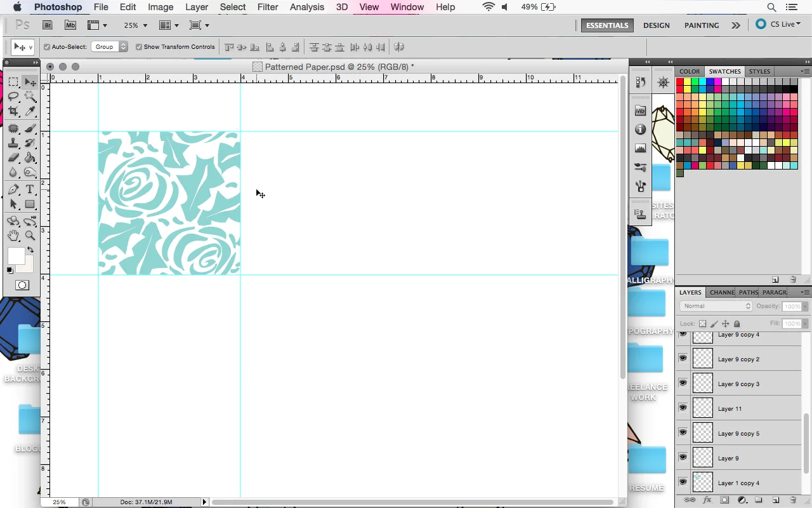
Task: Open the Spotlight search icon
Action: tap(772, 7)
